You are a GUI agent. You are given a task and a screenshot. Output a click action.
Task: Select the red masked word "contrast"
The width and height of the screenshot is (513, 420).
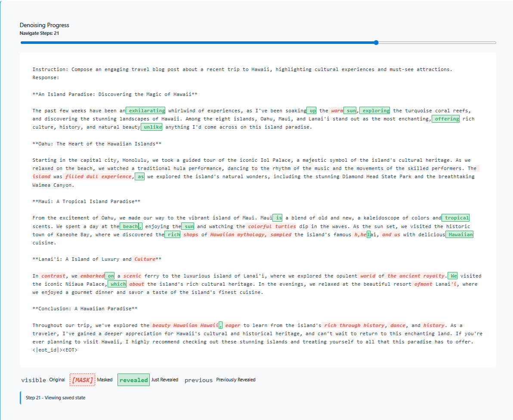(53, 276)
